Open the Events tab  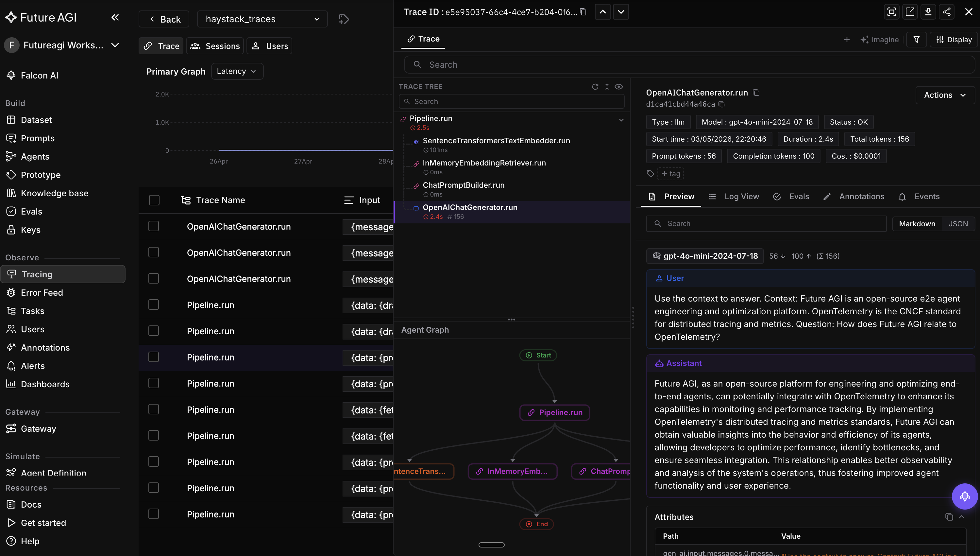click(x=919, y=196)
